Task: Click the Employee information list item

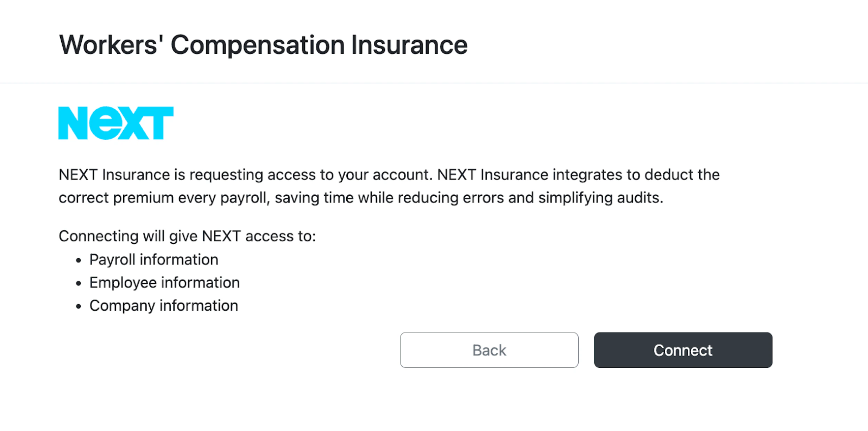Action: click(165, 283)
